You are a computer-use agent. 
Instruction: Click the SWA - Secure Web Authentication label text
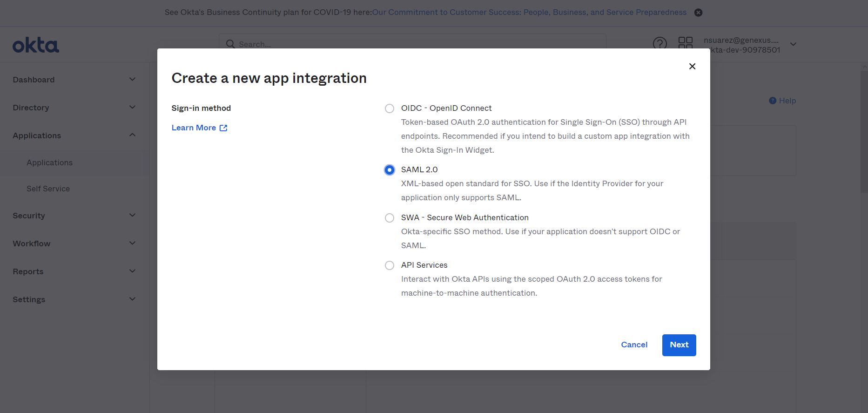tap(465, 217)
